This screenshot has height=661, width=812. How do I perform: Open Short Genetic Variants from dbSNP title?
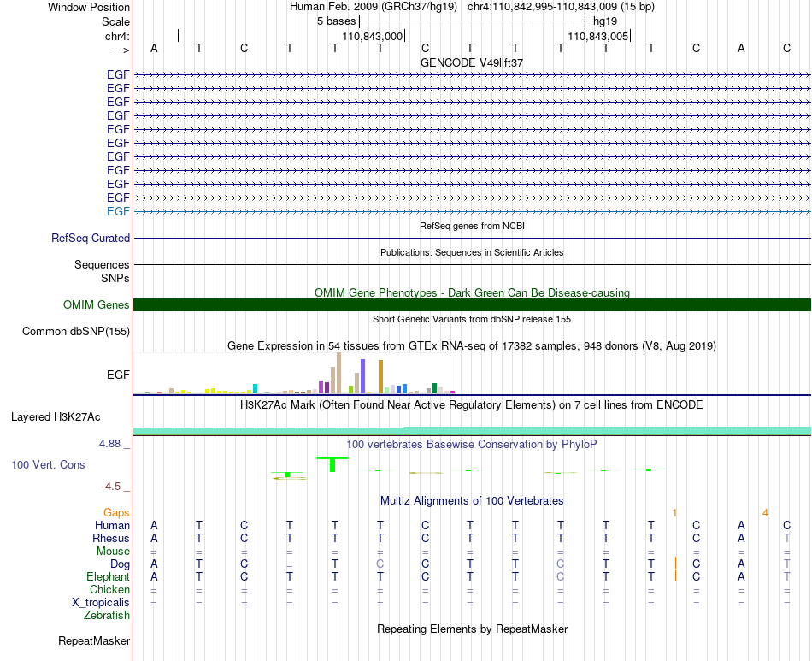[472, 319]
